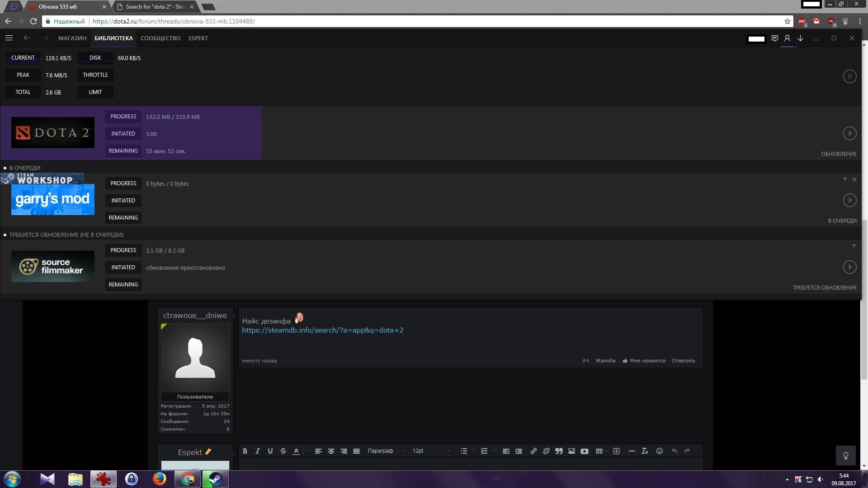Toggle bold formatting in reply editor
The height and width of the screenshot is (488, 868).
click(245, 451)
